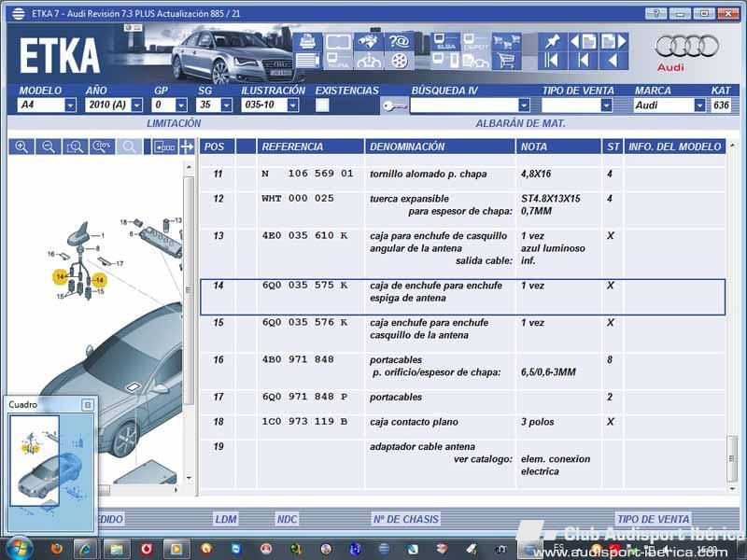Click the splitter arrow icon beside illustration tools
The height and width of the screenshot is (560, 747).
coord(188,147)
